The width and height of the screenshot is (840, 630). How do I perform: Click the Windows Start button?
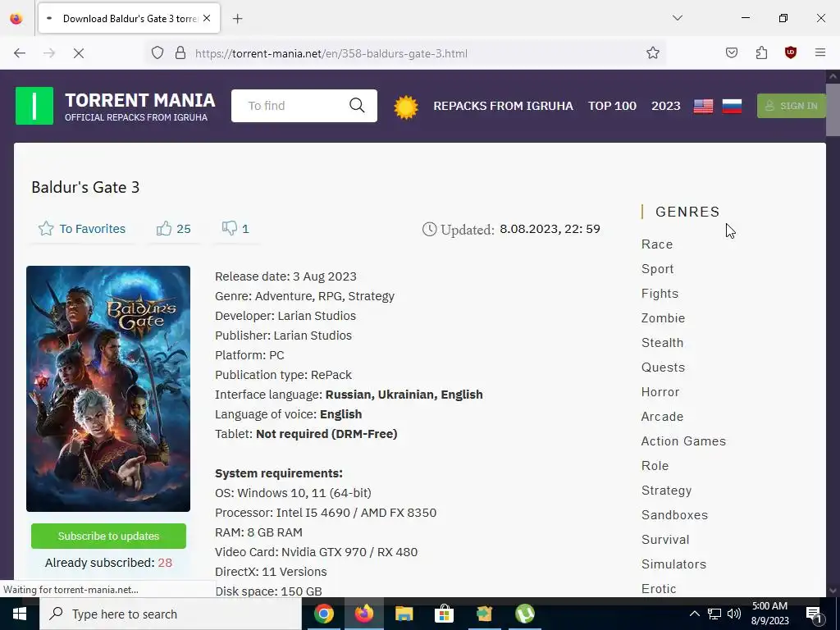[20, 614]
